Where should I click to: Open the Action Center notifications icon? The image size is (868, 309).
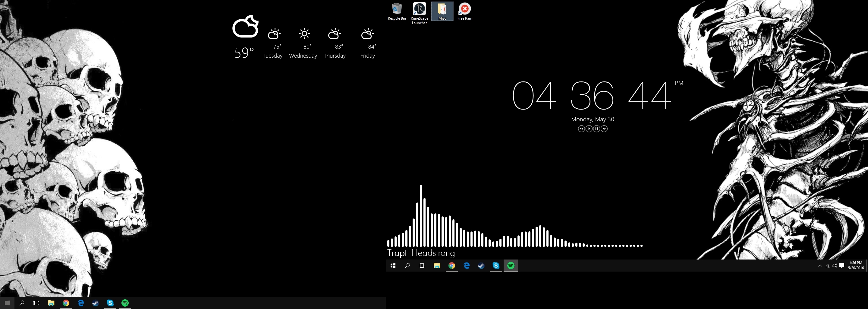click(842, 266)
